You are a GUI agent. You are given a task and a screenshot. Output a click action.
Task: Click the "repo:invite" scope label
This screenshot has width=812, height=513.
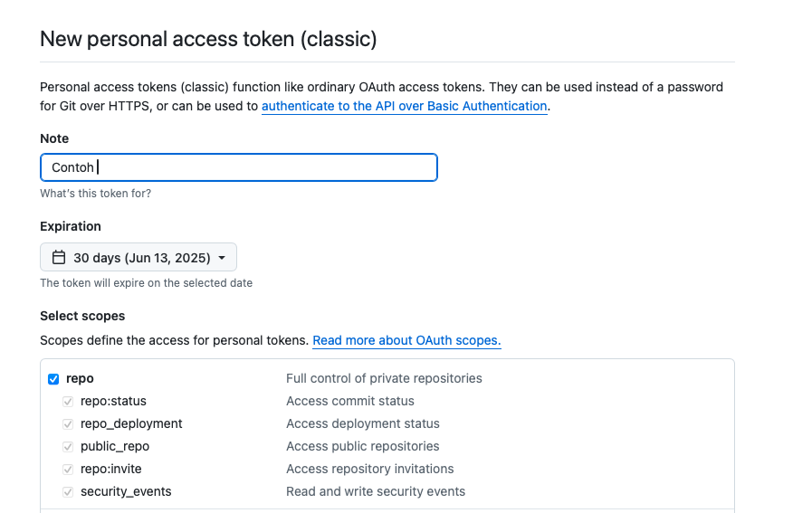tap(111, 469)
